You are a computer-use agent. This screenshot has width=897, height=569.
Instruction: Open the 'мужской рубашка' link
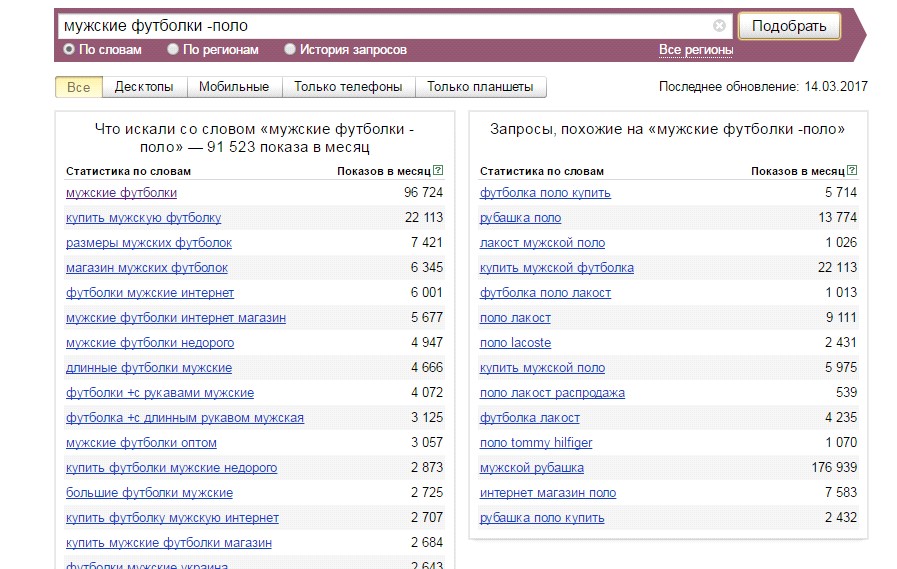coord(532,468)
